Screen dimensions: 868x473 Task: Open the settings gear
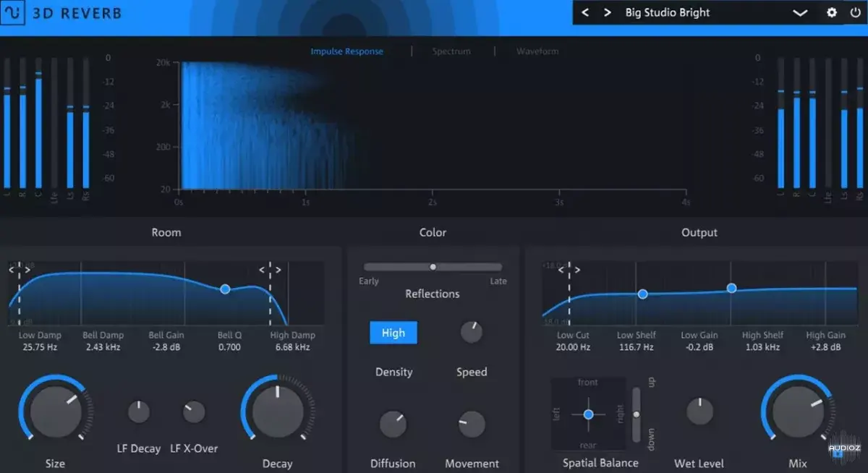pos(832,13)
